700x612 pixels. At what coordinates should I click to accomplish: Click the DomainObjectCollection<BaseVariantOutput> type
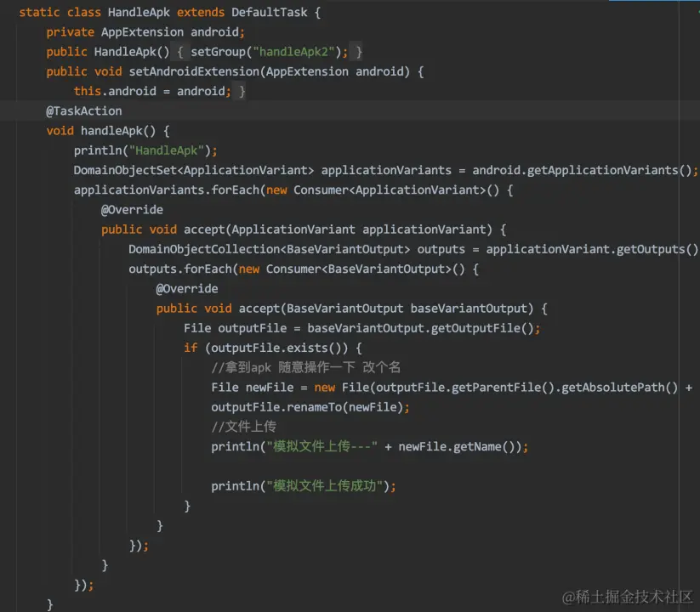coord(269,249)
